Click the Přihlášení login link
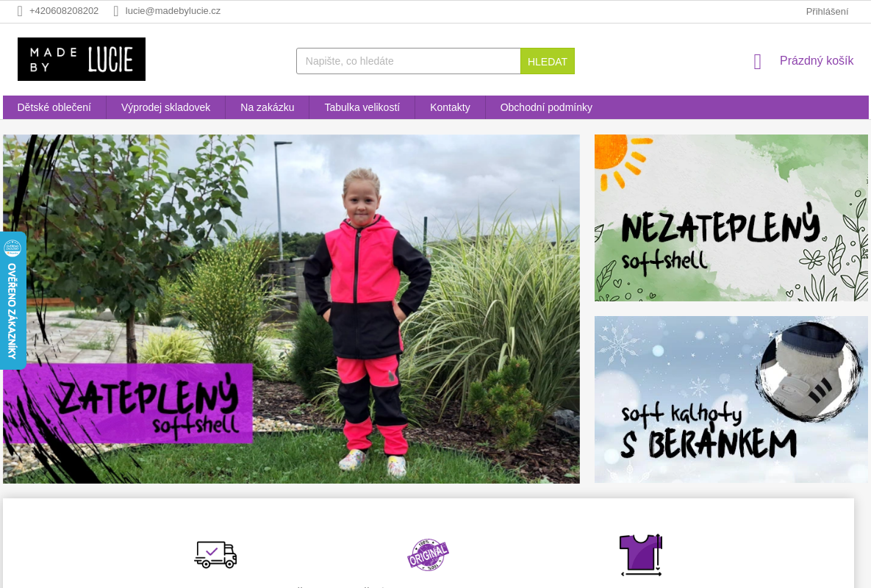The height and width of the screenshot is (588, 882). (x=827, y=11)
